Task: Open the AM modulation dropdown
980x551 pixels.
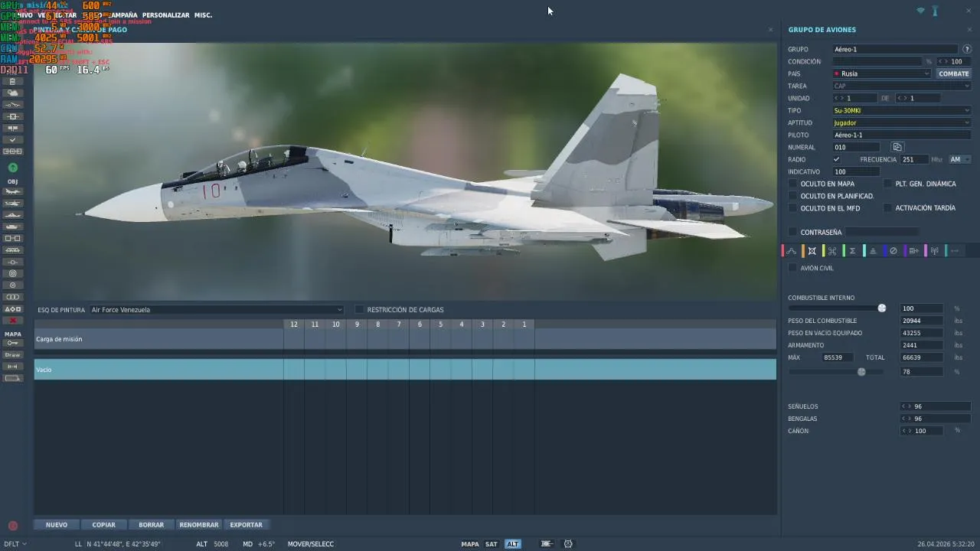Action: (x=959, y=159)
